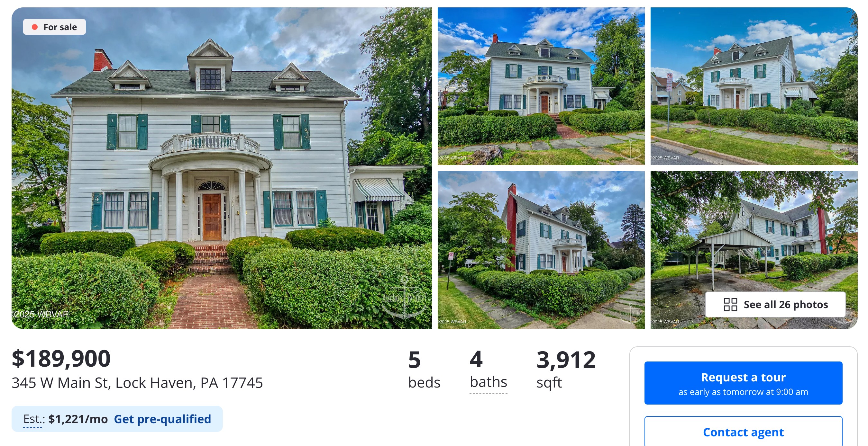This screenshot has width=868, height=446.
Task: Click the 5 beds figure
Action: (424, 369)
